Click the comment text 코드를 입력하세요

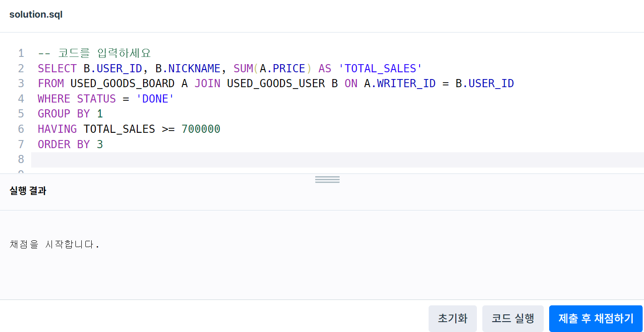click(104, 53)
